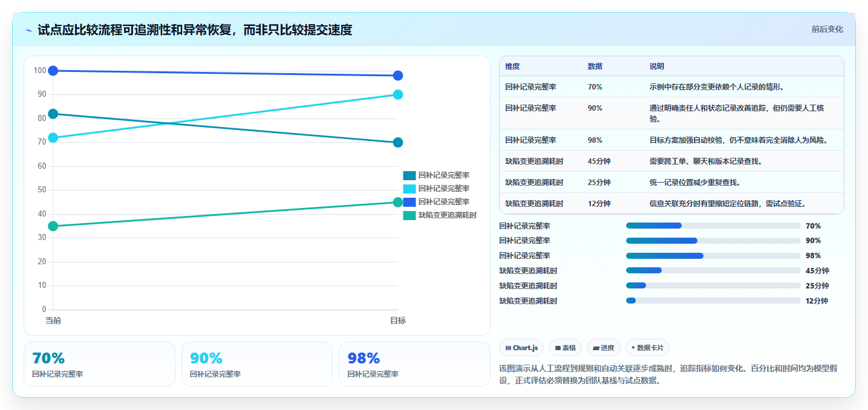Click the 98% cell in the table
The height and width of the screenshot is (410, 868).
pos(595,140)
